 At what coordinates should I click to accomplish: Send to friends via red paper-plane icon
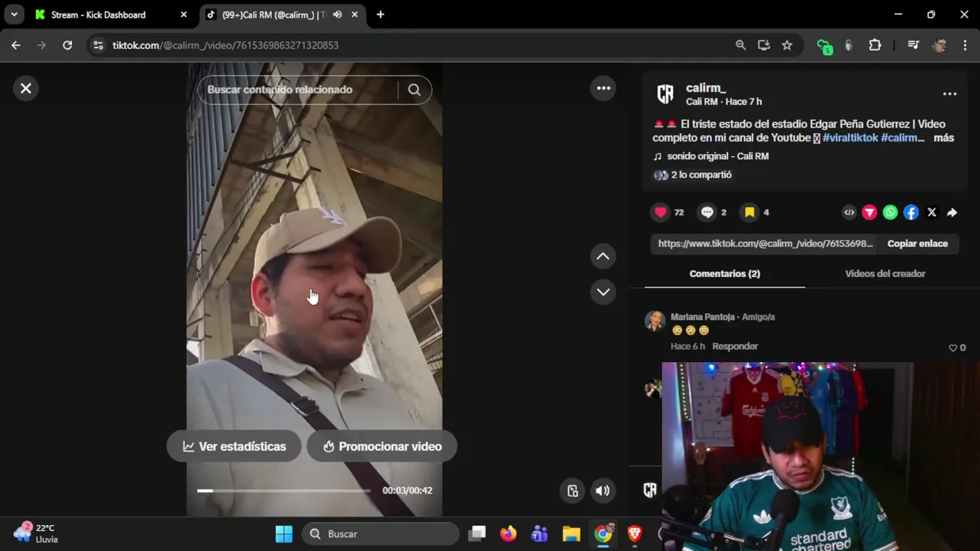[x=870, y=213]
